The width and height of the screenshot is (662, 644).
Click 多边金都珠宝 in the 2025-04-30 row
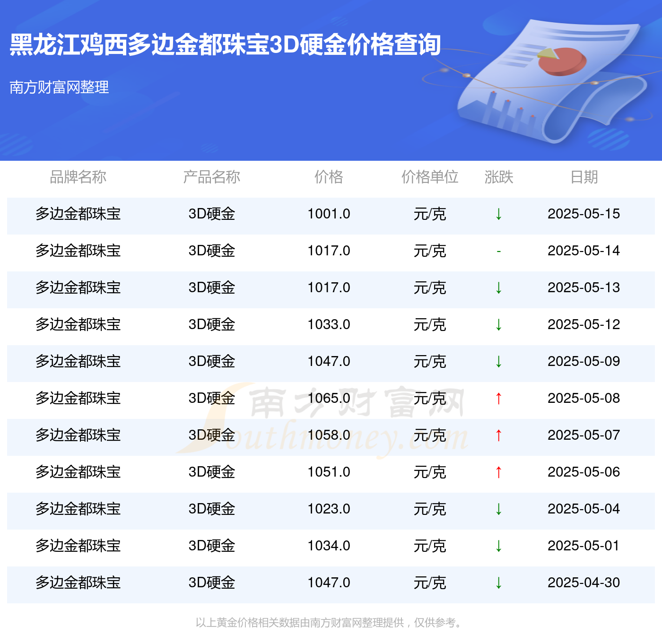click(78, 583)
